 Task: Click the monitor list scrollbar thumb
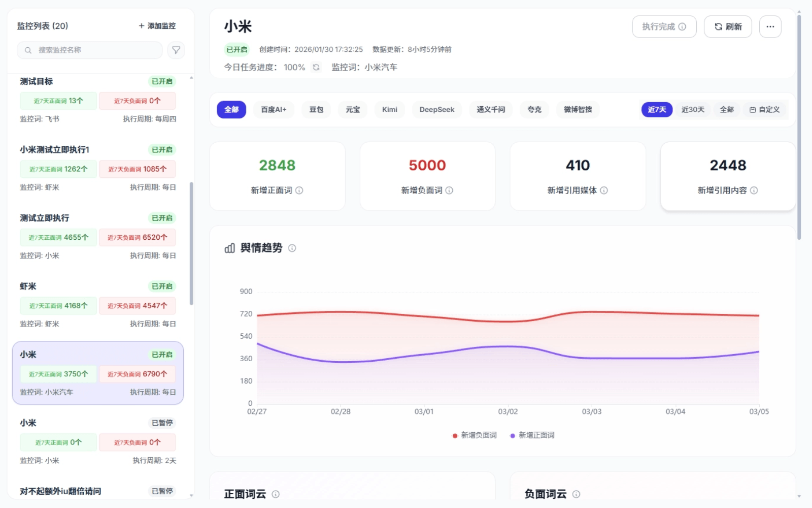pos(191,244)
